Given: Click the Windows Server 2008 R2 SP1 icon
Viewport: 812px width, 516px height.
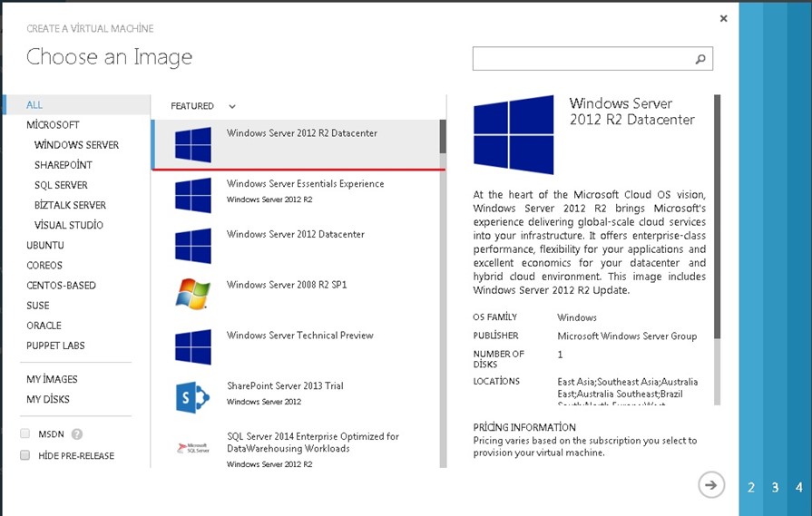Looking at the screenshot, I should coord(192,296).
